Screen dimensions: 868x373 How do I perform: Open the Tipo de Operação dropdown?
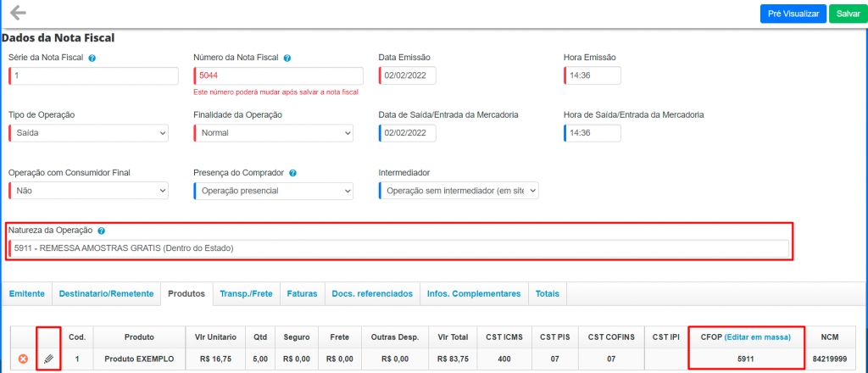point(89,133)
